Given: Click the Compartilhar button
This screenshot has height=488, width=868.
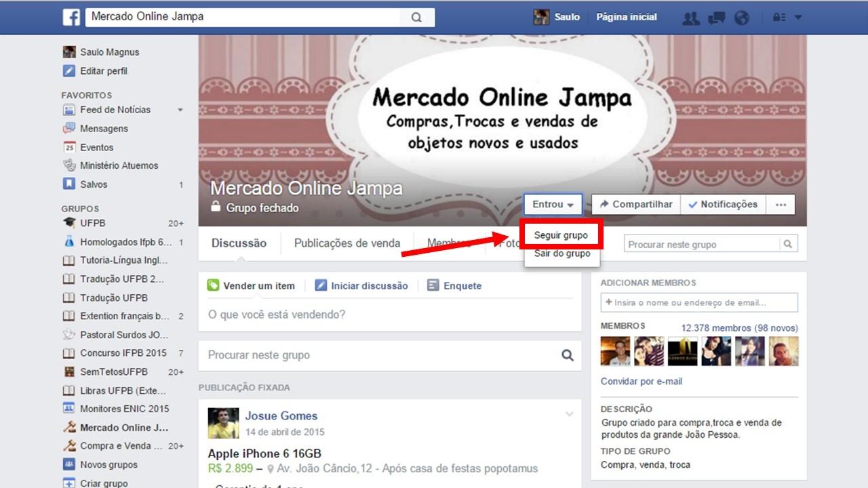Looking at the screenshot, I should pyautogui.click(x=635, y=204).
